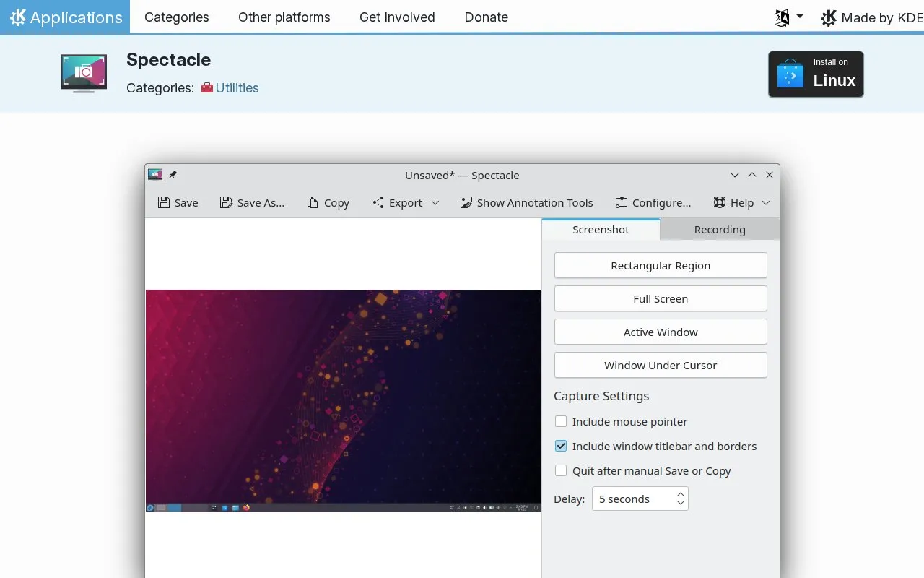Click the Made by KDE logo

[x=829, y=18]
